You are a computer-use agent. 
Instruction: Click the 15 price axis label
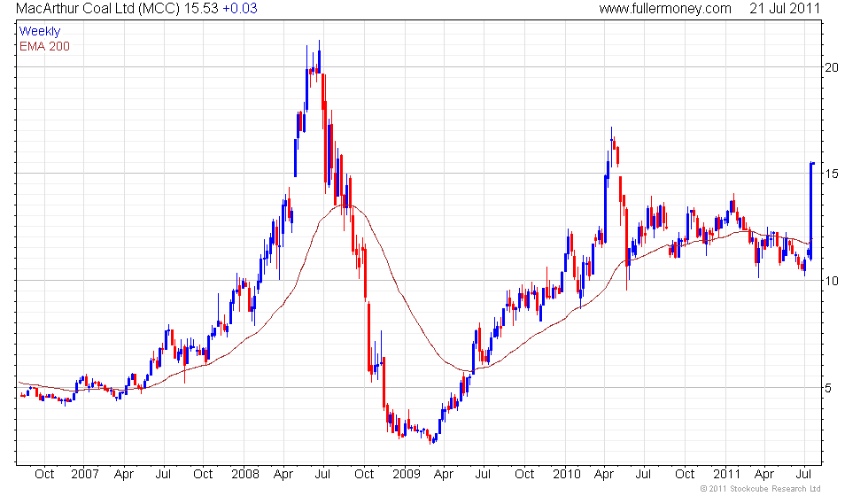tap(832, 174)
